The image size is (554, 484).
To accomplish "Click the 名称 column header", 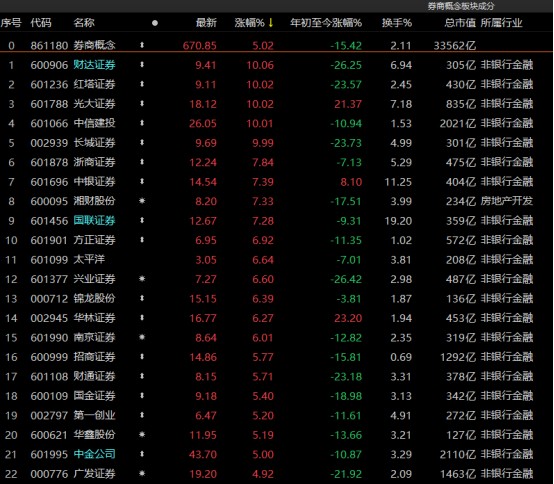I will click(84, 23).
